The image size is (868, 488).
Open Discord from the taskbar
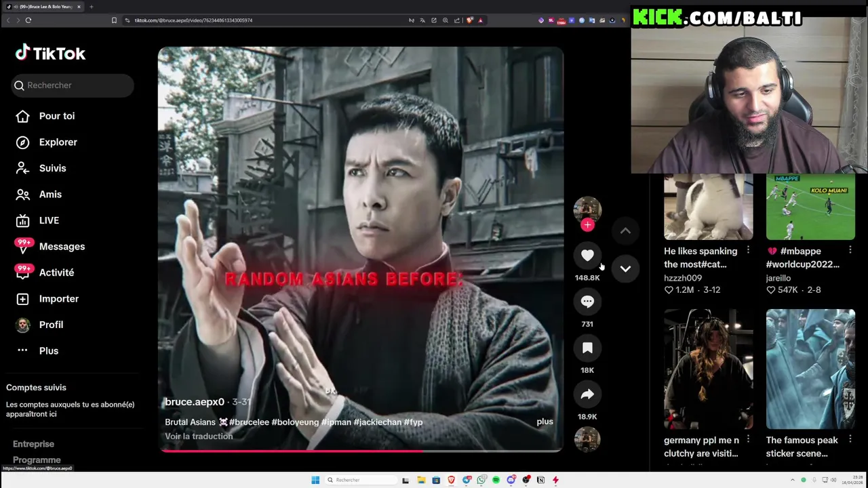[511, 480]
